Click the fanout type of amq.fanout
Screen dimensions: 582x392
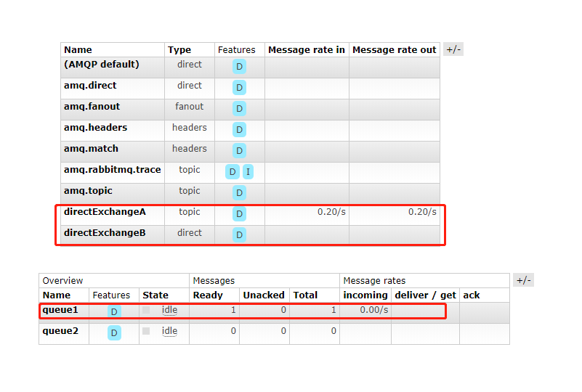click(x=190, y=107)
